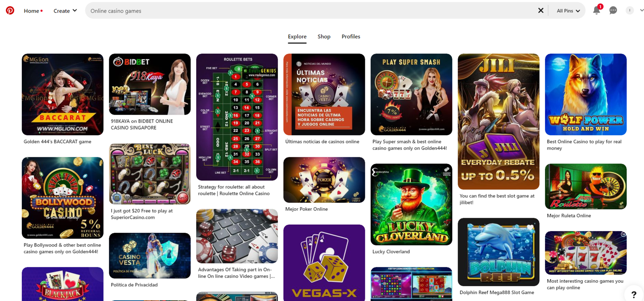Expand the Create dropdown menu
644x301 pixels.
point(65,11)
